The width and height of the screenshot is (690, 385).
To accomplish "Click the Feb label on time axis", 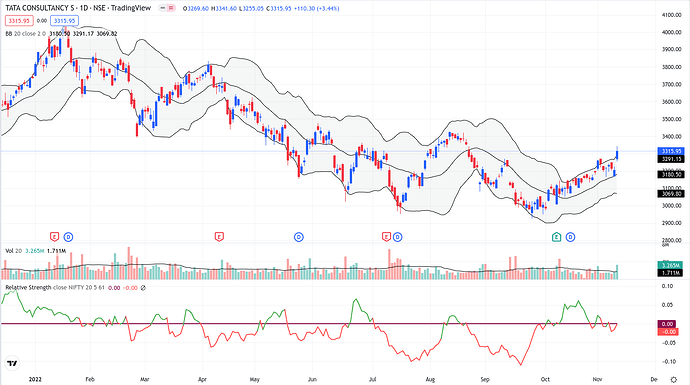I will pyautogui.click(x=90, y=379).
